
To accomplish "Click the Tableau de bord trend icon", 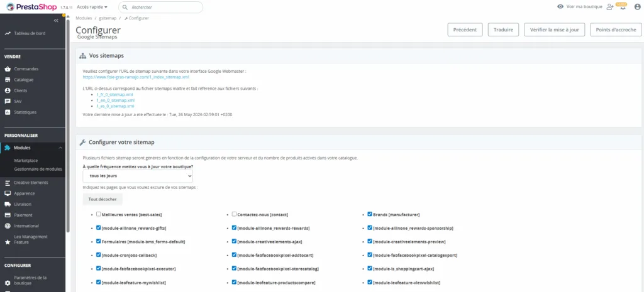I will [x=8, y=34].
